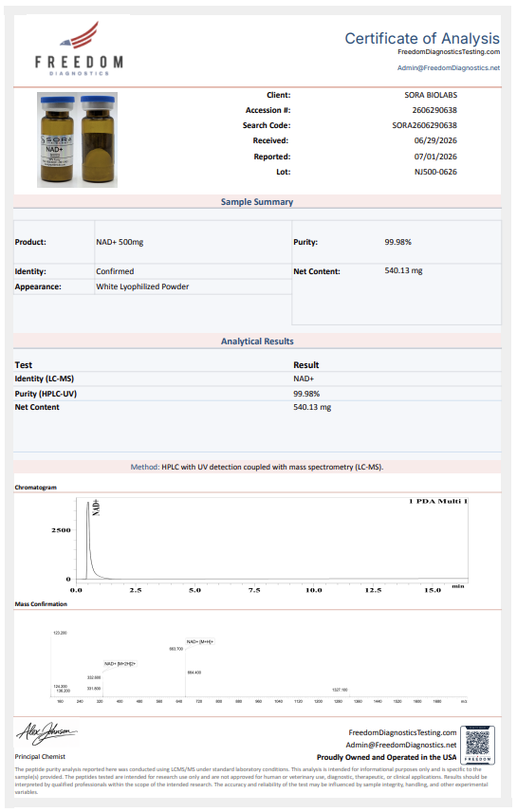Image resolution: width=517 pixels, height=812 pixels.
Task: Click the Net Content 540.13 mg result
Action: (x=312, y=407)
